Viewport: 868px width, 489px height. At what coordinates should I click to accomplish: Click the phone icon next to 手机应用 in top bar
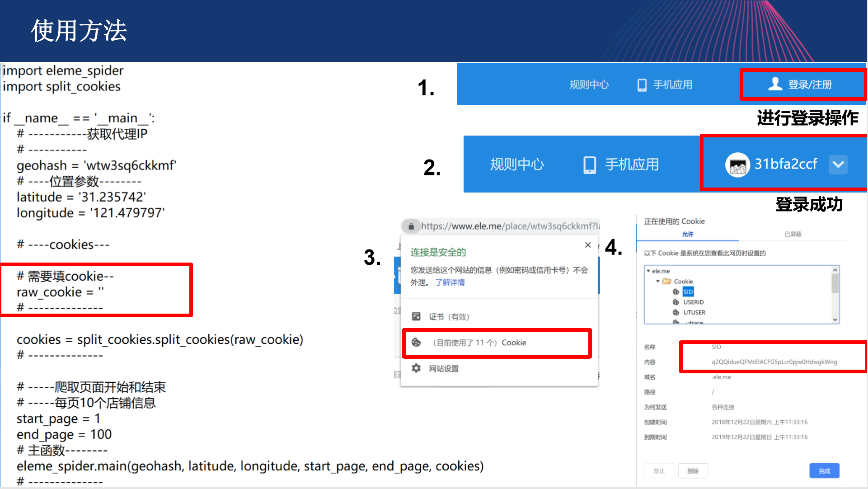pyautogui.click(x=642, y=85)
